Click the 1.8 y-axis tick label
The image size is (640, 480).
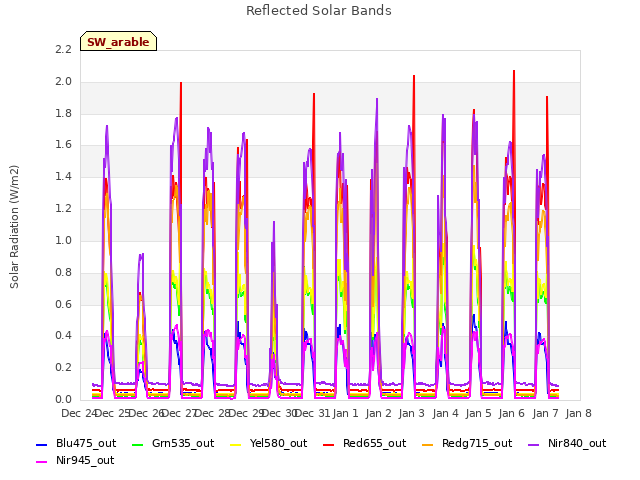point(63,113)
